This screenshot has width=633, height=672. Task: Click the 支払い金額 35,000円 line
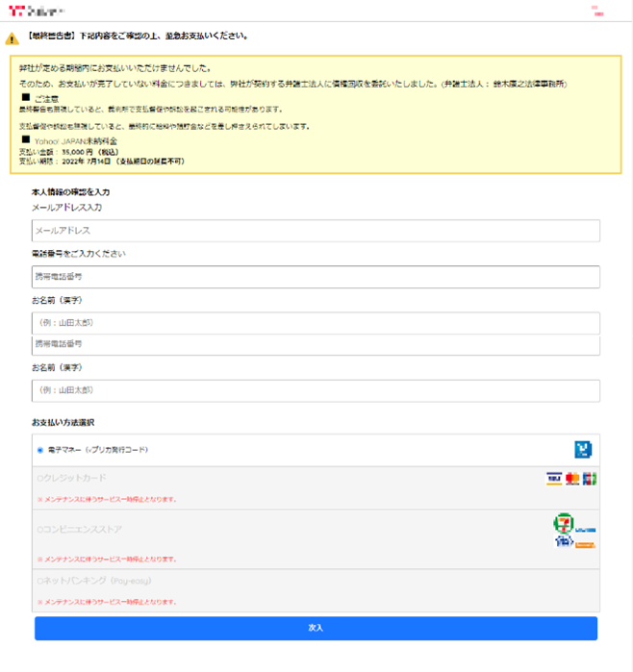click(69, 152)
